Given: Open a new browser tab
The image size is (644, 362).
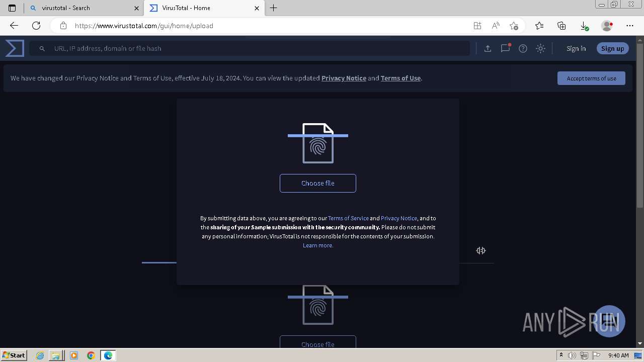Looking at the screenshot, I should (x=274, y=8).
